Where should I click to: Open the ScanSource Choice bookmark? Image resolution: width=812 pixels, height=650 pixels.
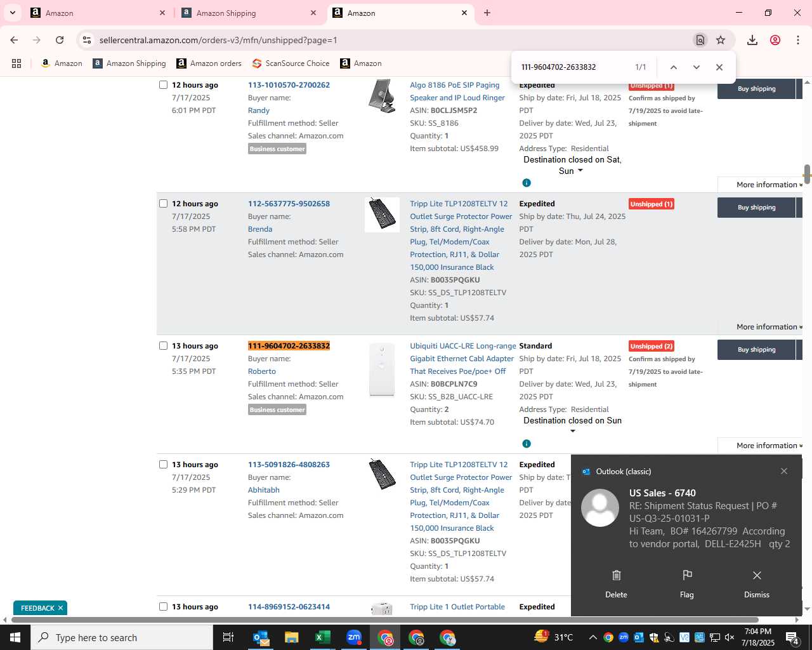tap(291, 63)
